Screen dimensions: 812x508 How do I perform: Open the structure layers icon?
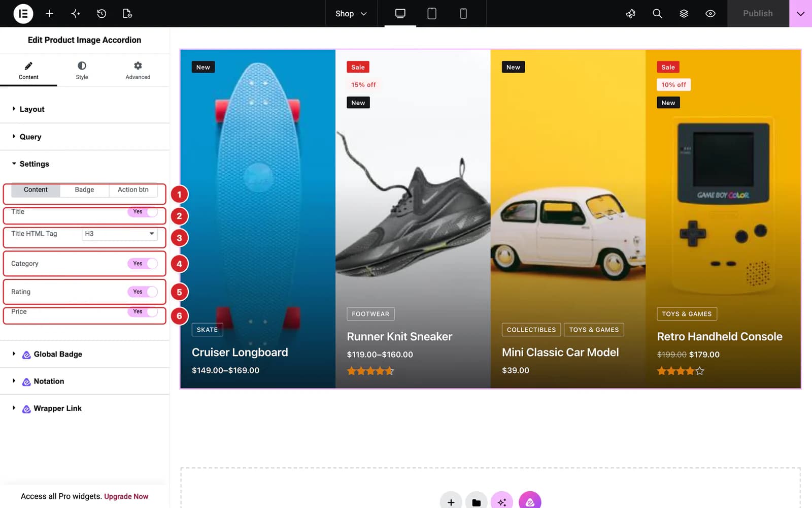[684, 14]
